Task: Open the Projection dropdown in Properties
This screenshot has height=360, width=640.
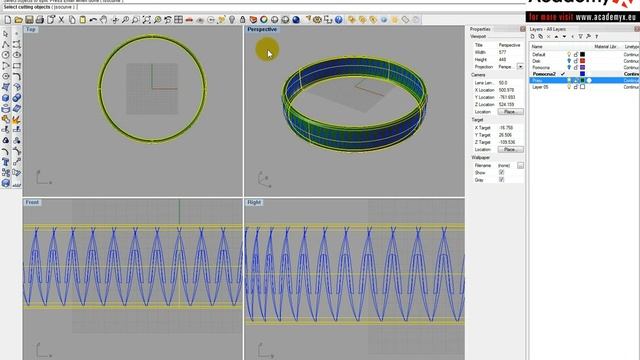Action: tap(520, 67)
